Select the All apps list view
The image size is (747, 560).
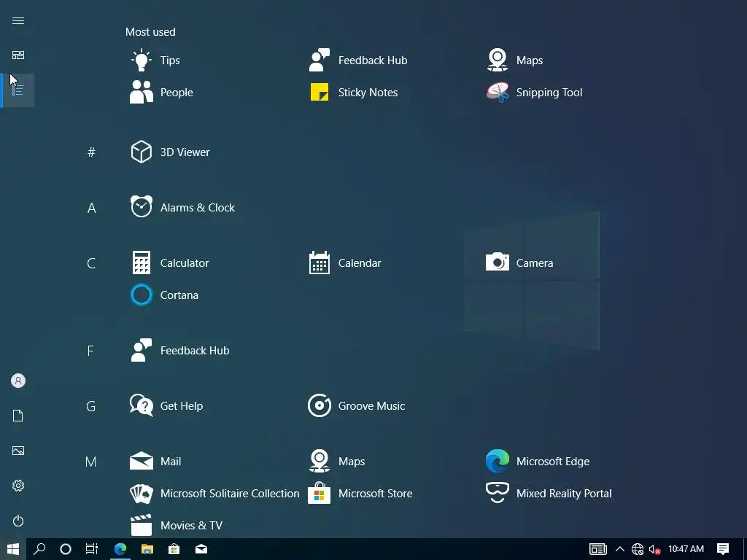click(x=18, y=90)
